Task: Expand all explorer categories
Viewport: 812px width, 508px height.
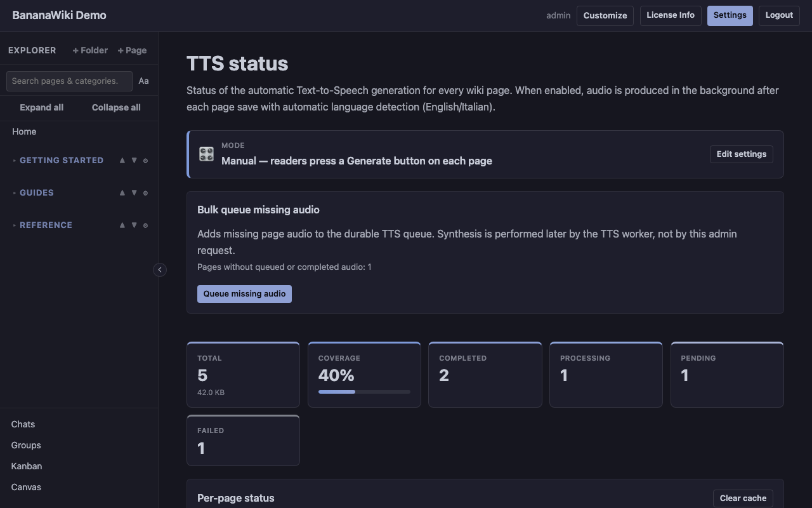Action: point(41,107)
